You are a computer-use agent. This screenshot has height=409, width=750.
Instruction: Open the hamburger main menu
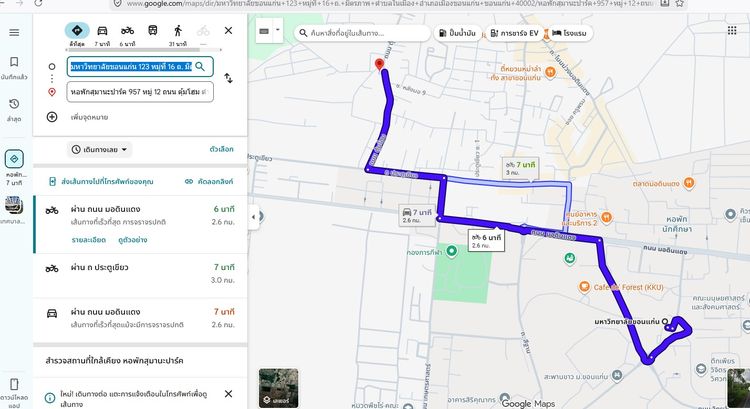tap(14, 33)
